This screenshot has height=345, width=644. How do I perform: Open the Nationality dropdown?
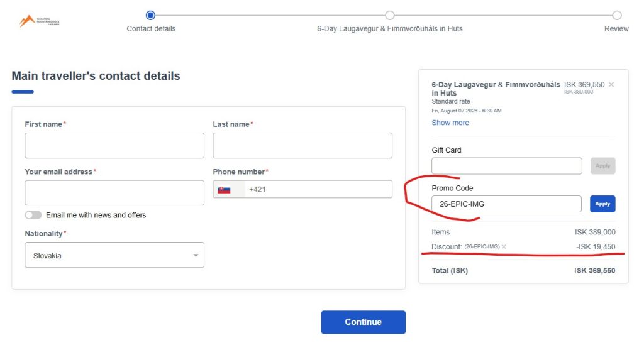(x=114, y=255)
